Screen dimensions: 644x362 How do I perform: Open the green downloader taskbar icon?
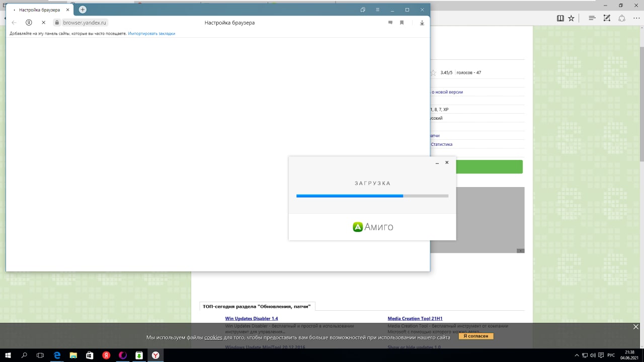point(139,355)
